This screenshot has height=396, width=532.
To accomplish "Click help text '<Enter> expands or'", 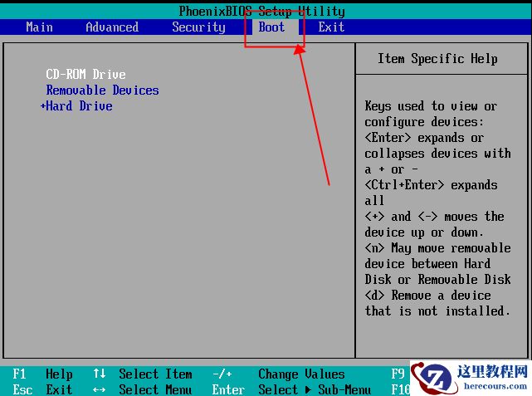I will coord(424,138).
